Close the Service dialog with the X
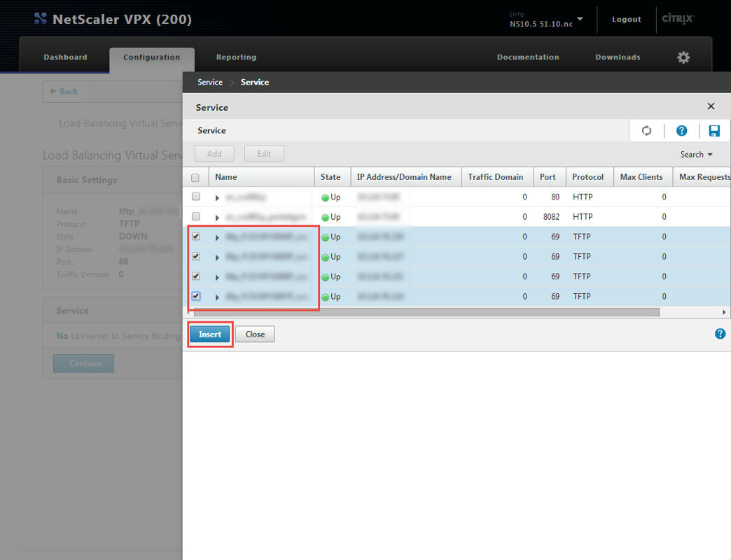The width and height of the screenshot is (731, 560). click(x=711, y=106)
